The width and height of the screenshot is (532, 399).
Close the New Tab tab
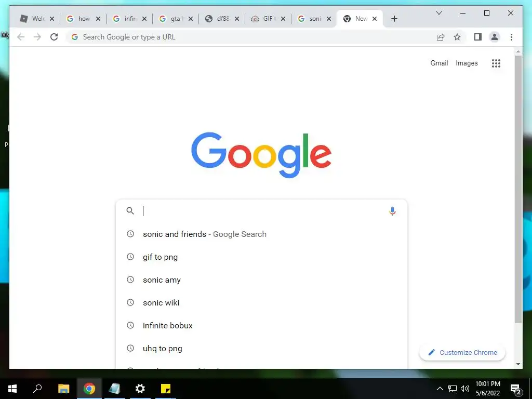coord(375,19)
